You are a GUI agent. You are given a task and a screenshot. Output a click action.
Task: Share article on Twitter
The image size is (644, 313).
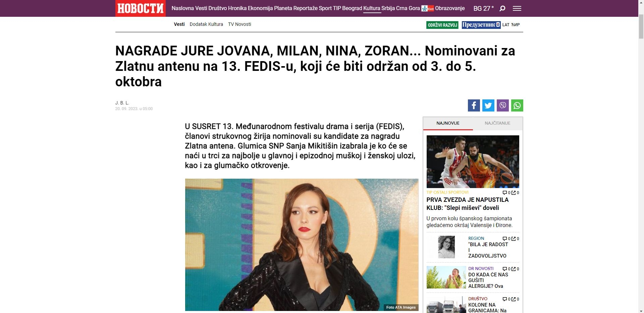(x=488, y=105)
